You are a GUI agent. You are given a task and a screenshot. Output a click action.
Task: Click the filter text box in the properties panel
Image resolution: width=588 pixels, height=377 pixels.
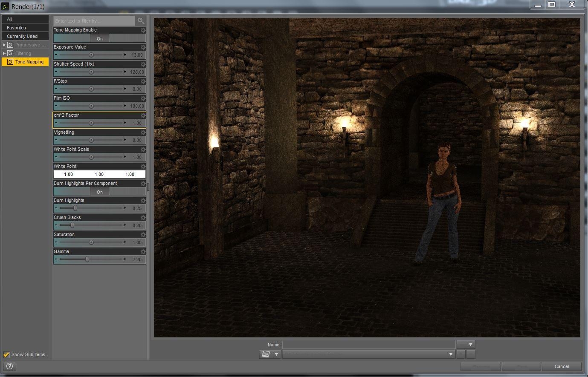point(94,21)
